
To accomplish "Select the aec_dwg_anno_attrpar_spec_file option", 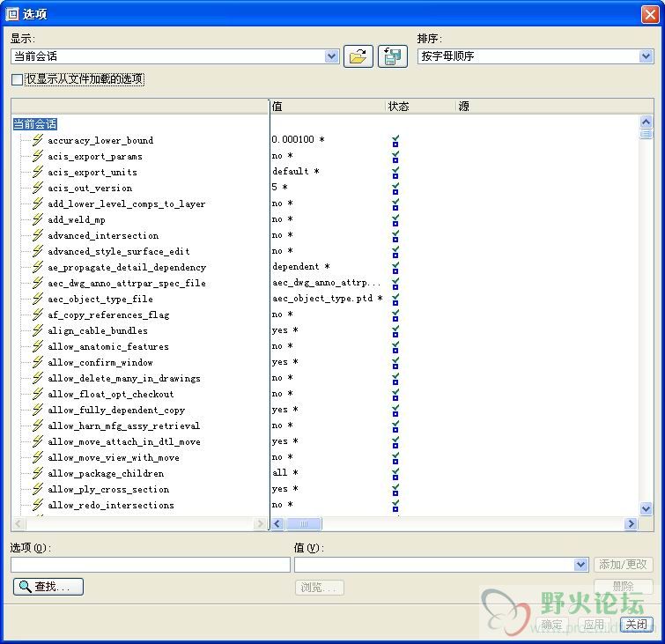I will (127, 283).
